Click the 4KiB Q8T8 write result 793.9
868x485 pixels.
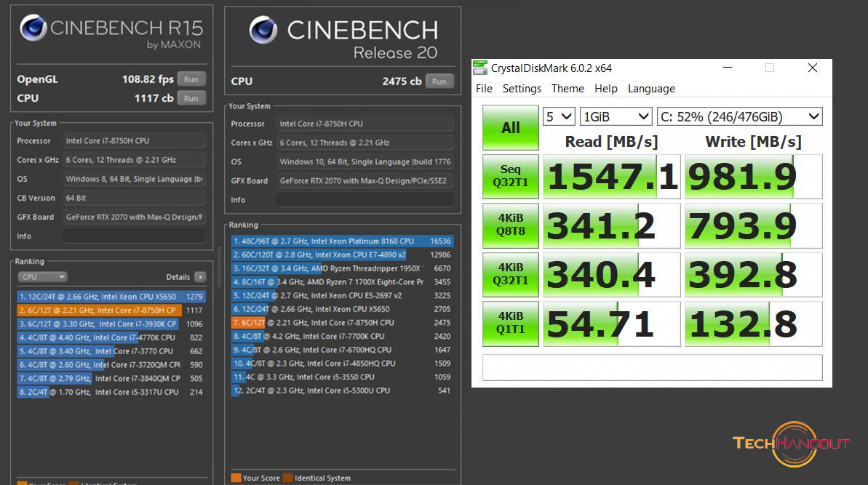[x=754, y=225]
